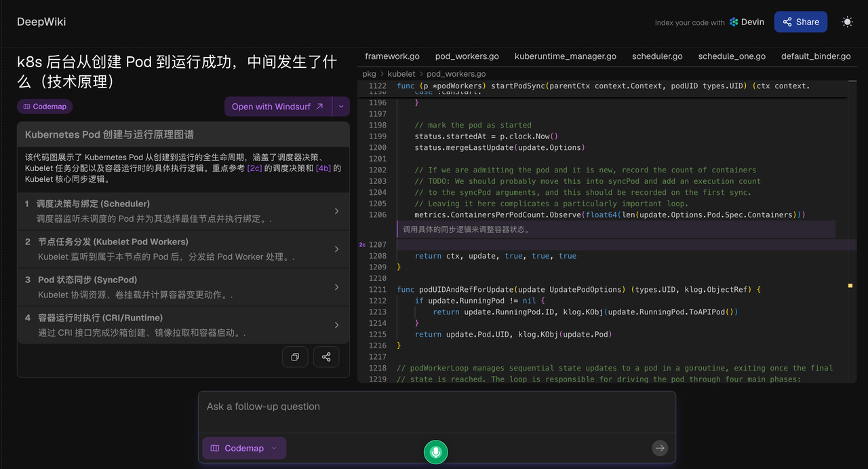Switch to scheduler.go tab
The height and width of the screenshot is (469, 868).
click(657, 56)
